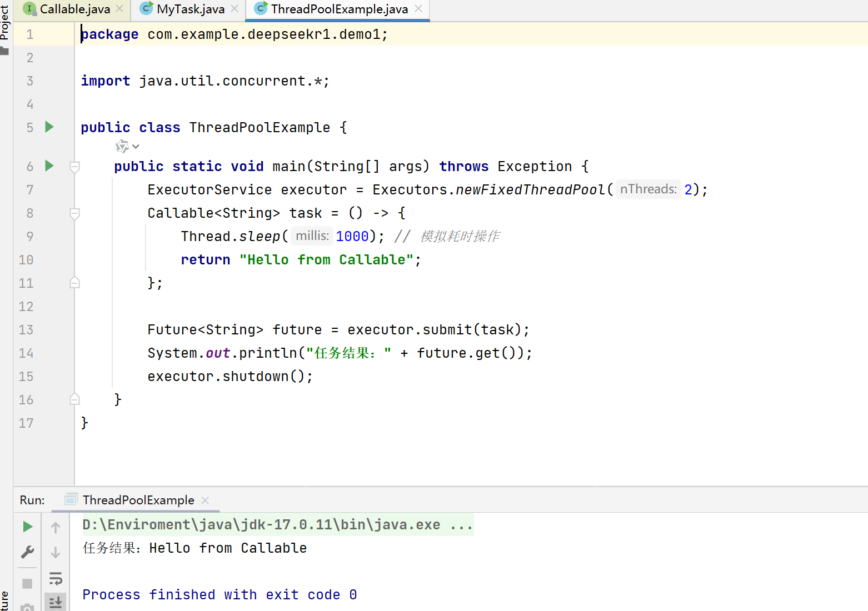Click "Process finished with exit code 0"

point(220,595)
